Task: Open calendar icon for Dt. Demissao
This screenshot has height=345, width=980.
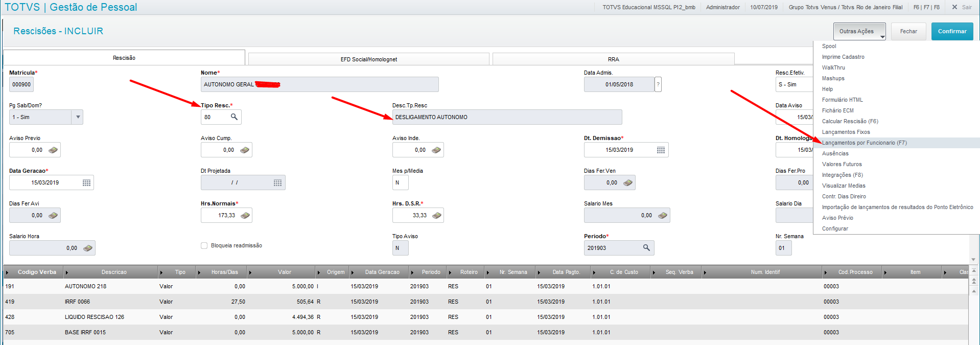Action: coord(661,150)
